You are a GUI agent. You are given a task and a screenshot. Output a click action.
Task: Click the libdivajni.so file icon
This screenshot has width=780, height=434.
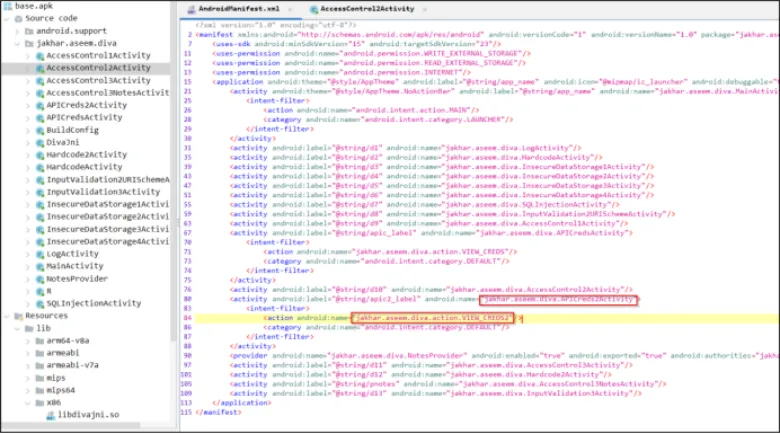51,415
